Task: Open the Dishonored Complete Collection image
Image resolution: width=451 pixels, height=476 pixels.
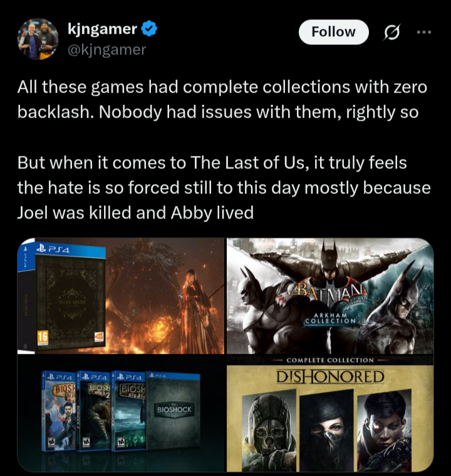Action: [x=330, y=413]
